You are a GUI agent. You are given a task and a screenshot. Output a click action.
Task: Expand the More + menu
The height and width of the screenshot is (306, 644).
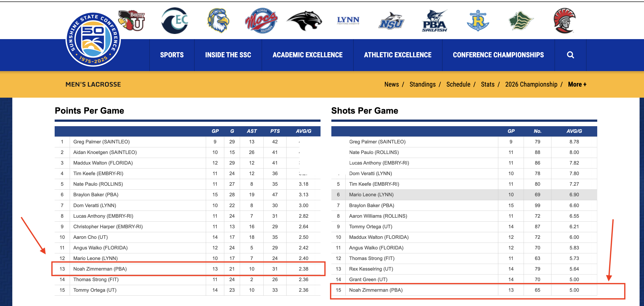(x=577, y=84)
